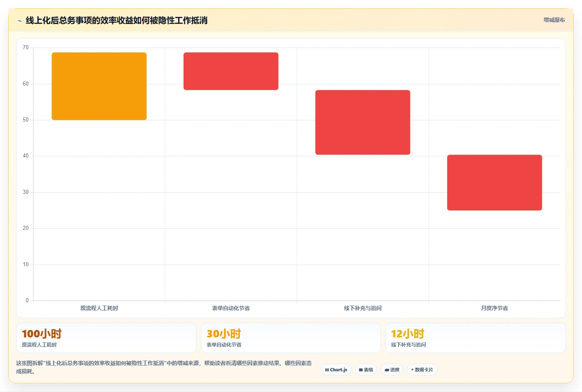Click x-axis label 原流程人工耗时
Image resolution: width=582 pixels, height=392 pixels.
pyautogui.click(x=99, y=308)
